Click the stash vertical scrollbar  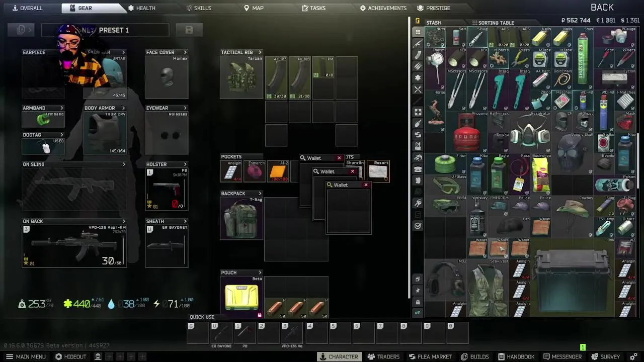tap(639, 161)
